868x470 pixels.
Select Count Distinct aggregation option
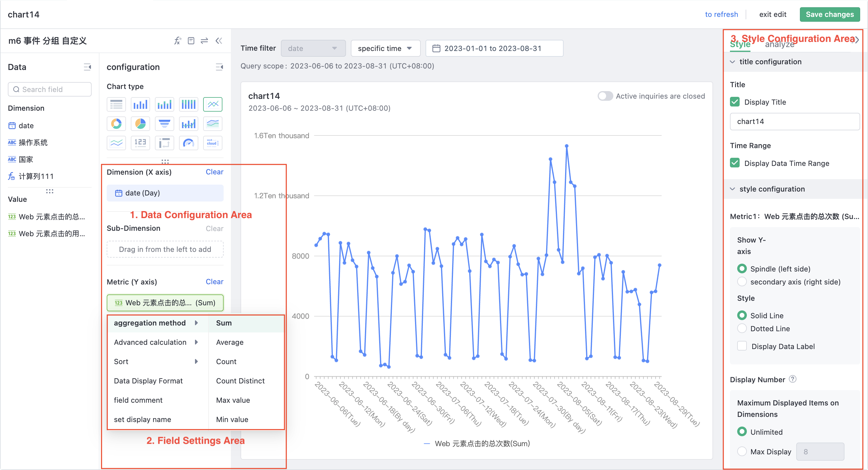coord(240,381)
